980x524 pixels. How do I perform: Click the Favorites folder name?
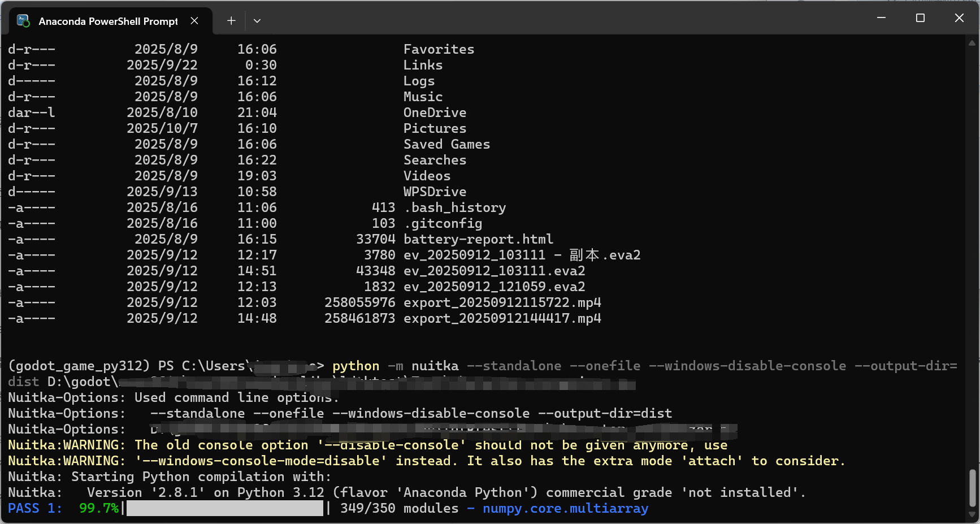pos(439,49)
